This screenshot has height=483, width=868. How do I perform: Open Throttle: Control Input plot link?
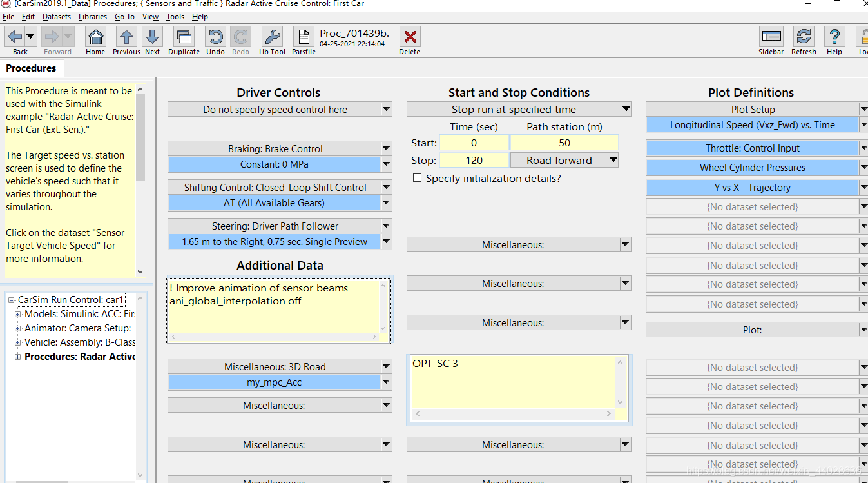(x=753, y=148)
